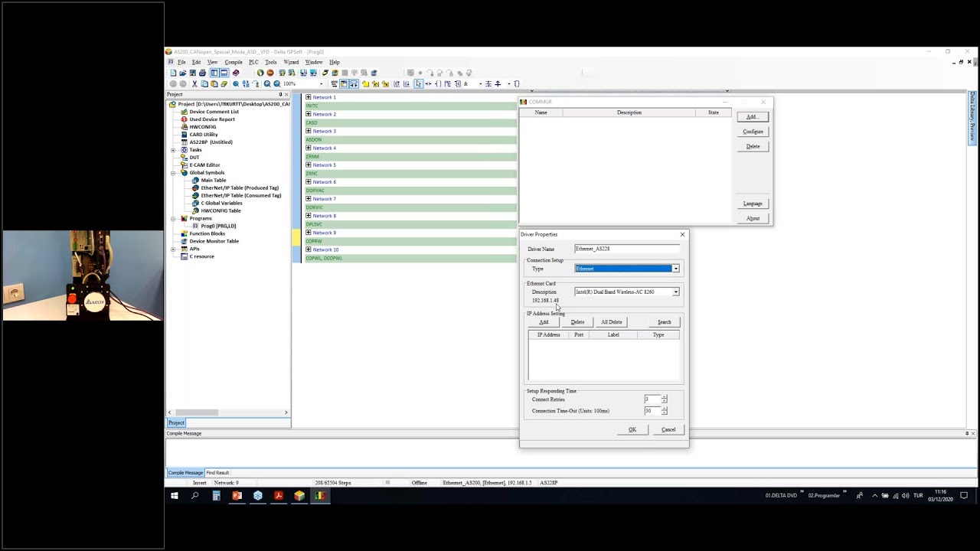
Task: Expand the Tasks node in project tree
Action: 173,150
